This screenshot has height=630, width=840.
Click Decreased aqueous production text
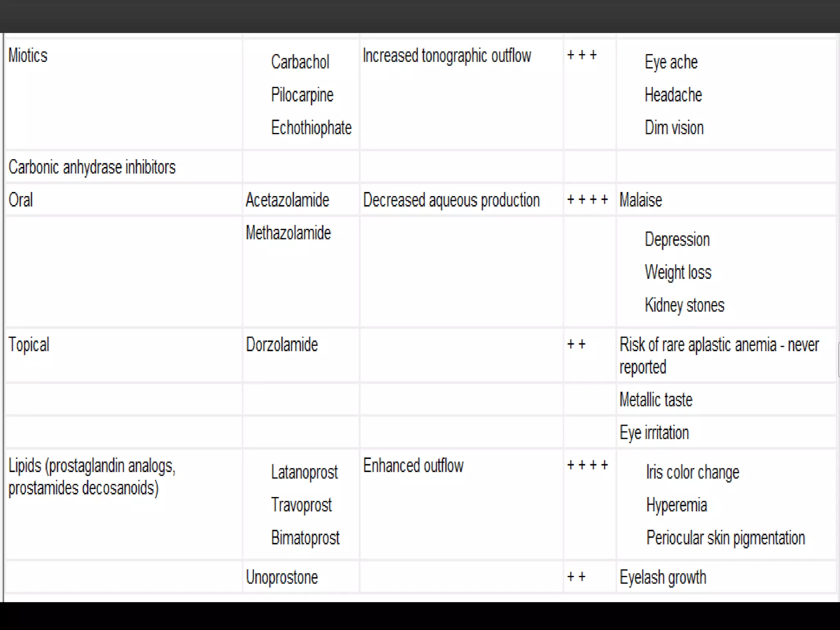[452, 200]
